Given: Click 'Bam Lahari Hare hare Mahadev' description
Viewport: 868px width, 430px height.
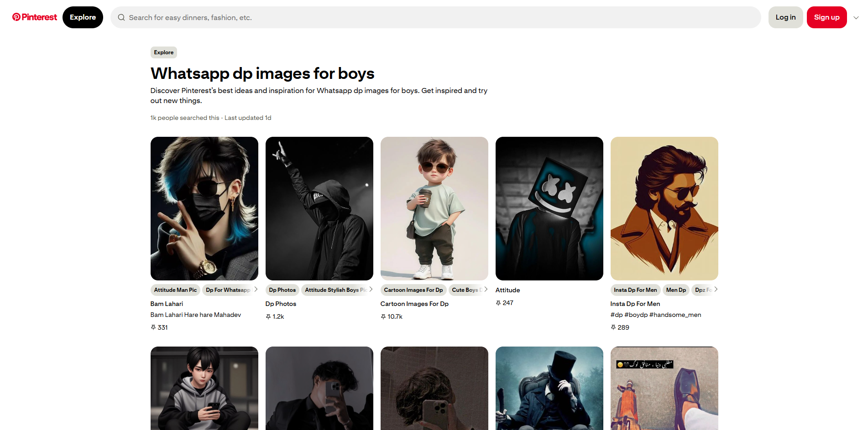Looking at the screenshot, I should tap(196, 315).
